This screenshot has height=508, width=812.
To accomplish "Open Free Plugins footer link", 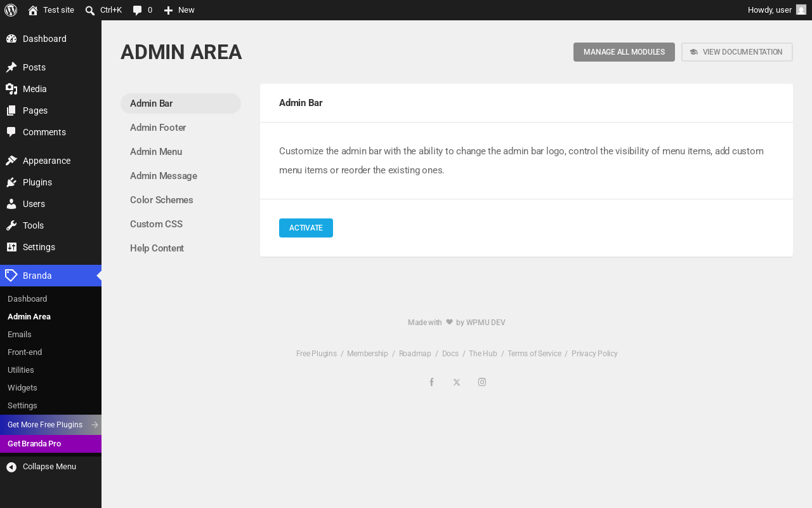I will pos(317,354).
